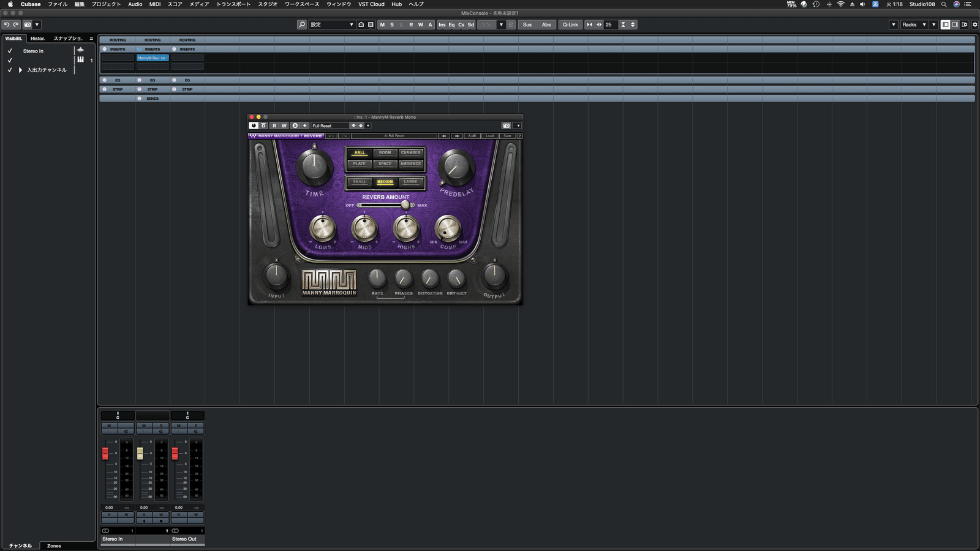Open MixConsole settings gear icon

[x=975, y=24]
